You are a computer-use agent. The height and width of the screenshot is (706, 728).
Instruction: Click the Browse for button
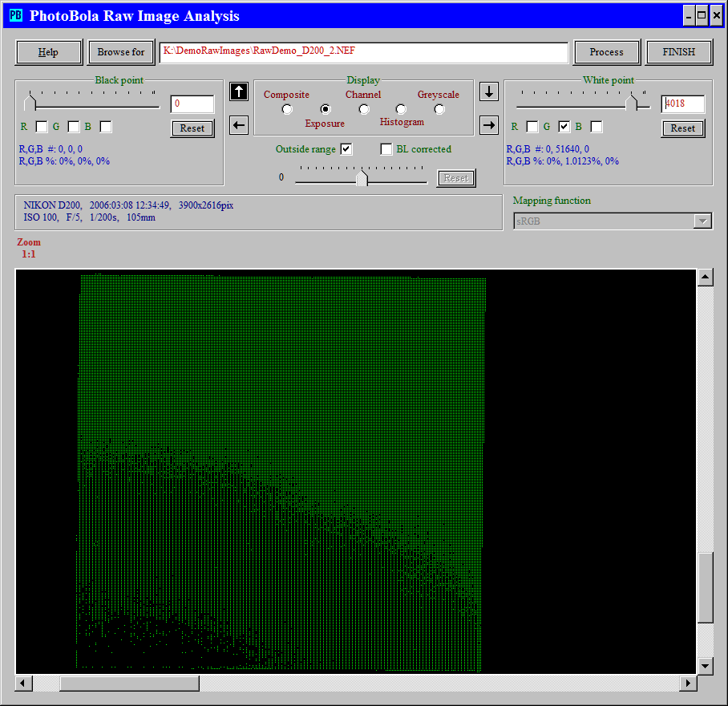pos(121,52)
